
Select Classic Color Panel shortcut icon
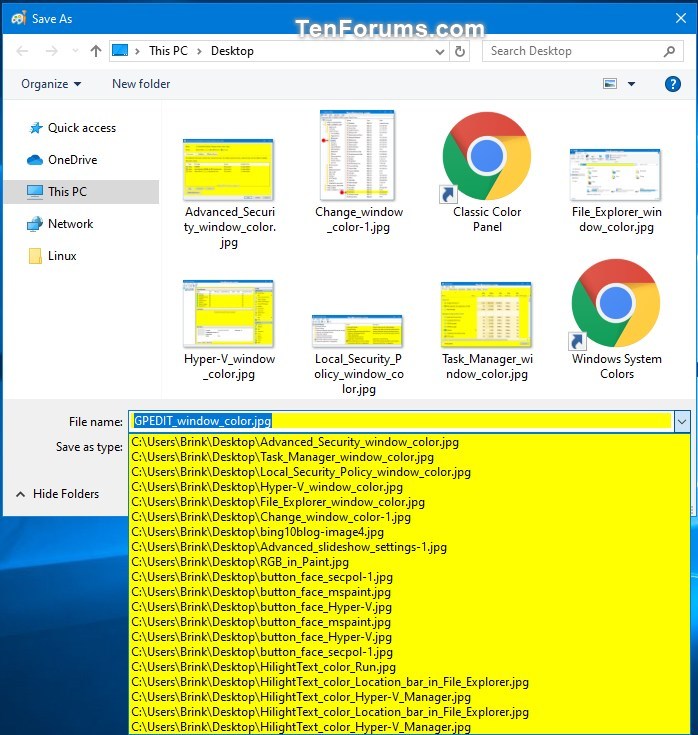pos(487,156)
